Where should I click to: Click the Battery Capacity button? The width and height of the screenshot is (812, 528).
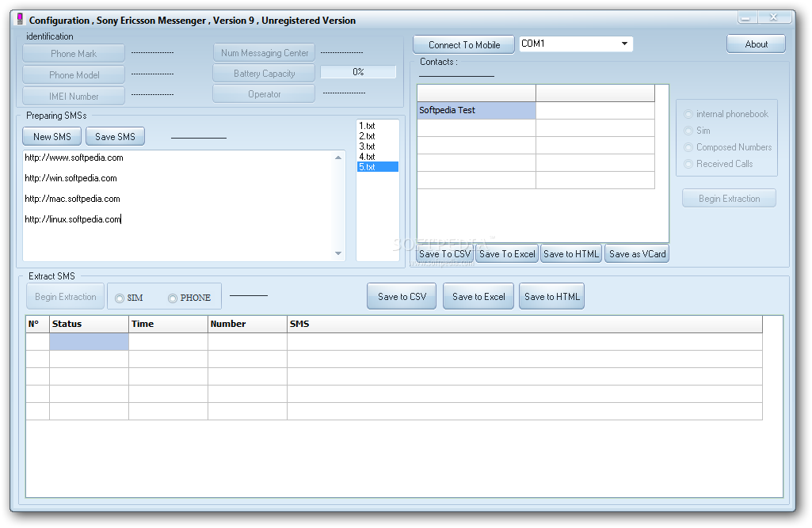click(264, 74)
